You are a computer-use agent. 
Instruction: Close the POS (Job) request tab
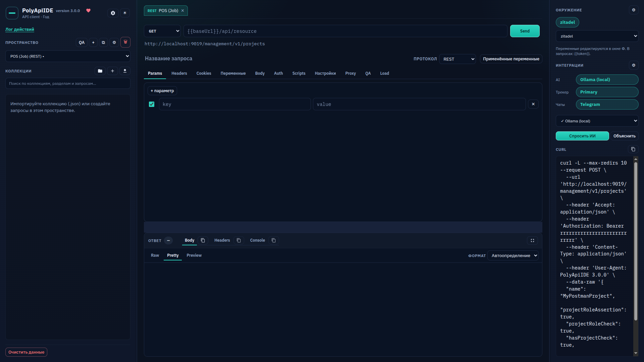(x=182, y=11)
